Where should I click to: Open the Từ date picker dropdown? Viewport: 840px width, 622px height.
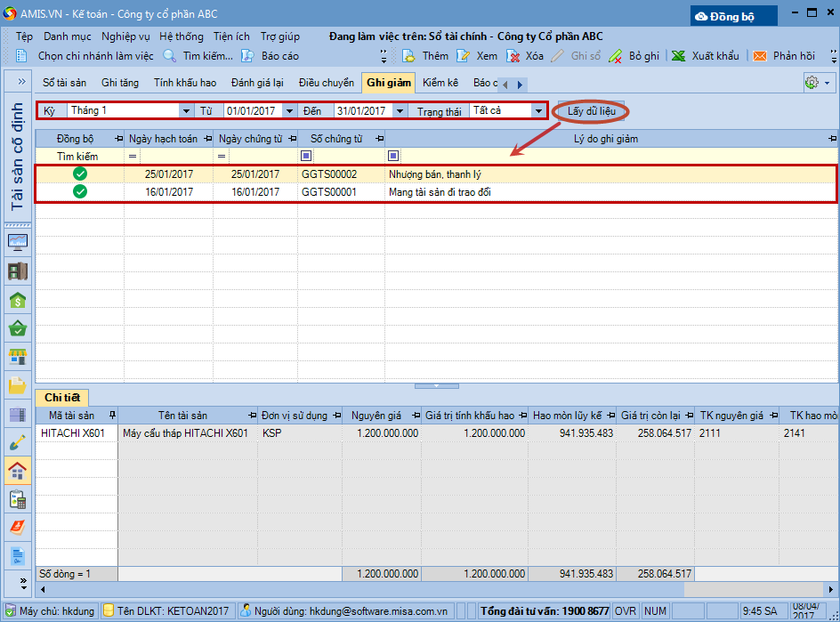(x=289, y=111)
